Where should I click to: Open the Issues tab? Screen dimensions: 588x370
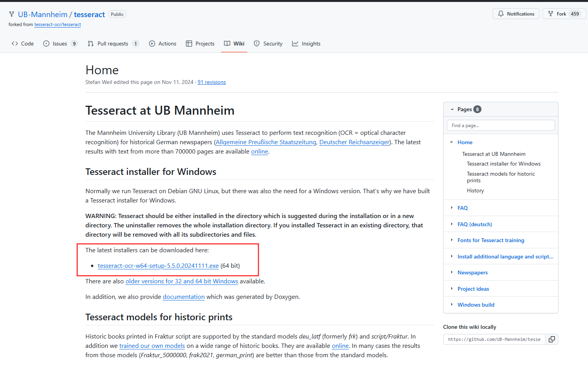point(60,44)
